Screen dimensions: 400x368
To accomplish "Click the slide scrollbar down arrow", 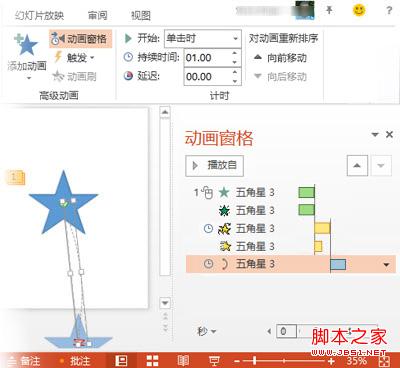I will click(165, 303).
